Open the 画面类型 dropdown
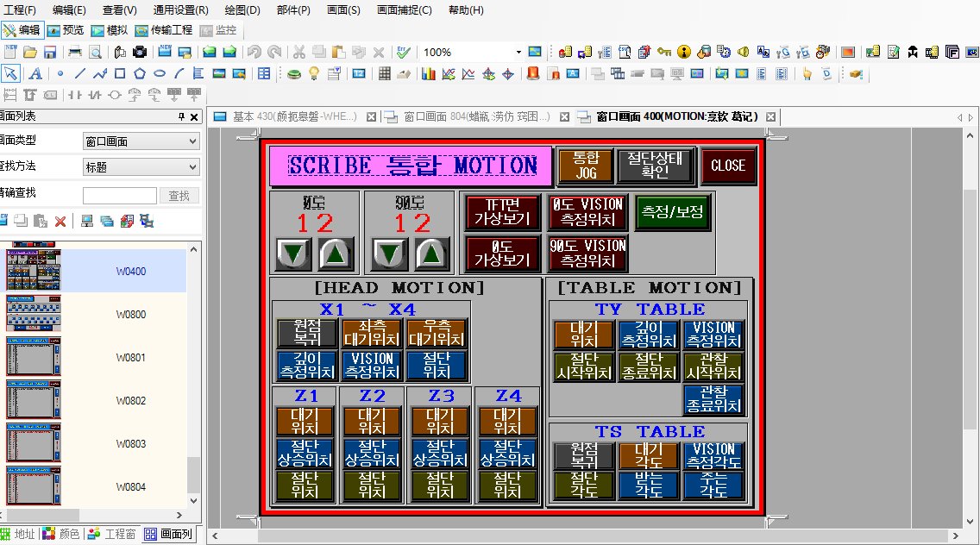 click(141, 141)
